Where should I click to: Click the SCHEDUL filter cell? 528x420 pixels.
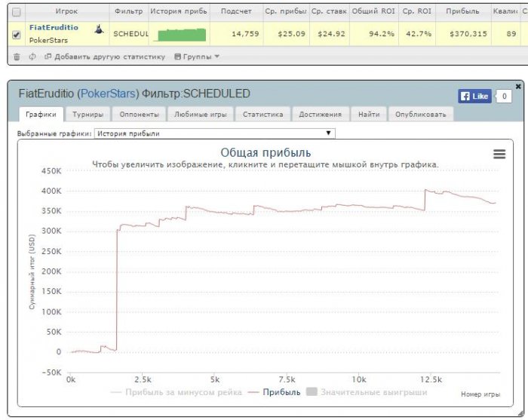[x=130, y=34]
